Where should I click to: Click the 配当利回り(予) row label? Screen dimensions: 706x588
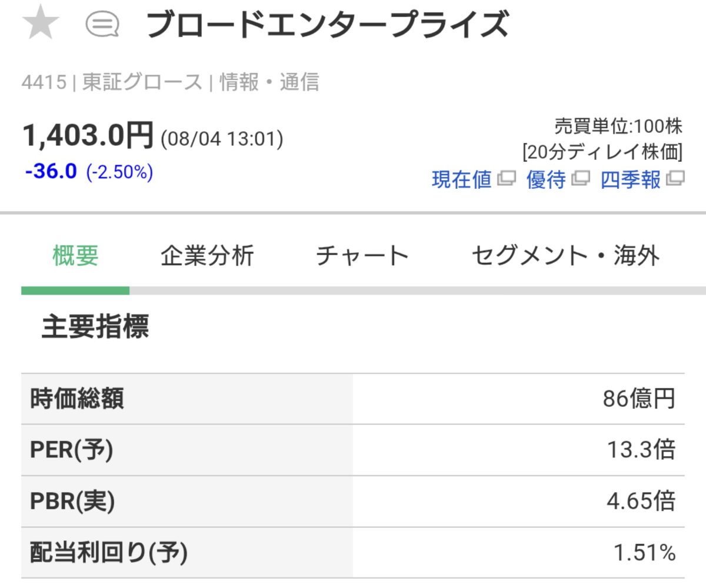(x=108, y=553)
